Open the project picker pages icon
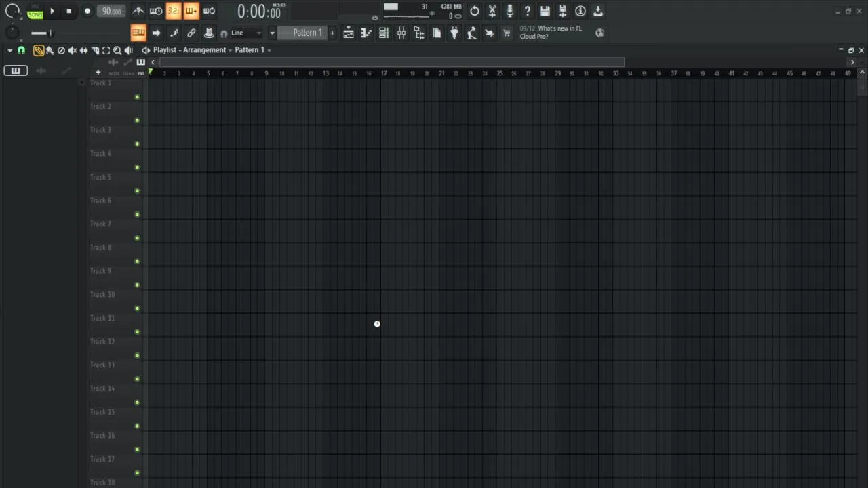Screen dimensions: 868x488 click(x=436, y=33)
